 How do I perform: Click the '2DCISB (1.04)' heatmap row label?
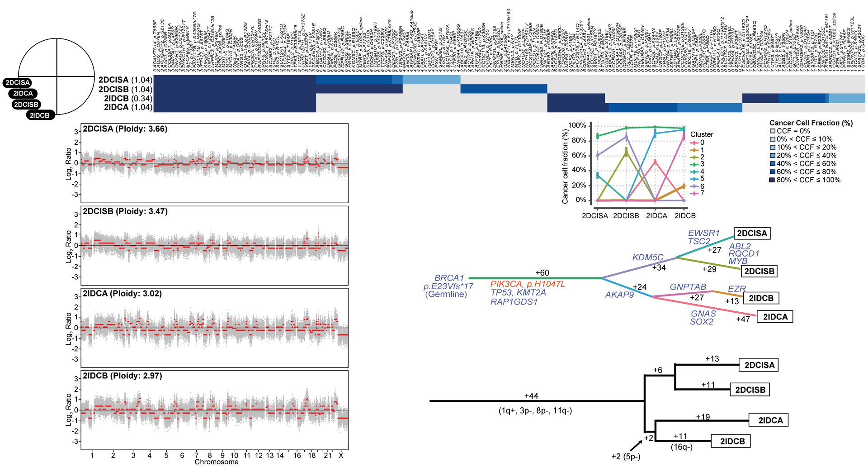pos(126,90)
